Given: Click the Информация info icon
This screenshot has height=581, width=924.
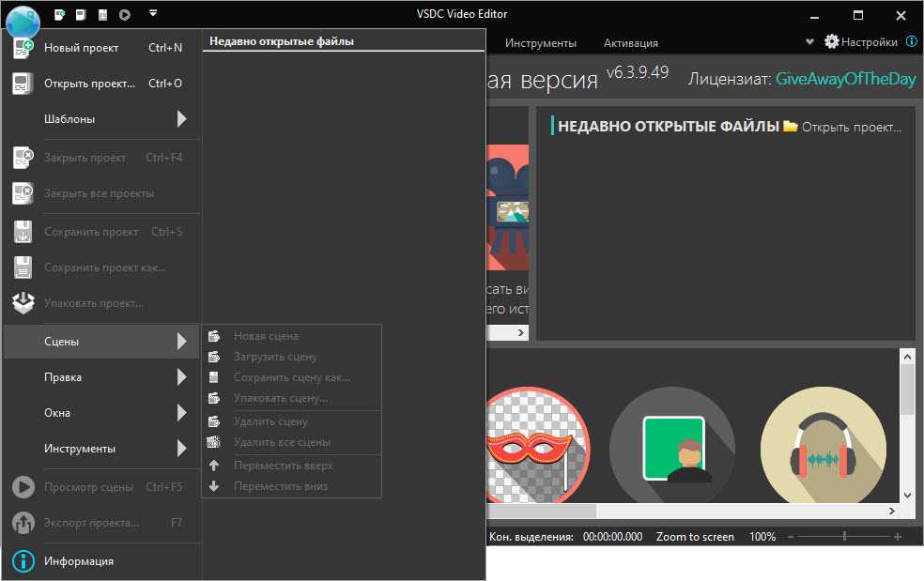Looking at the screenshot, I should click(23, 561).
